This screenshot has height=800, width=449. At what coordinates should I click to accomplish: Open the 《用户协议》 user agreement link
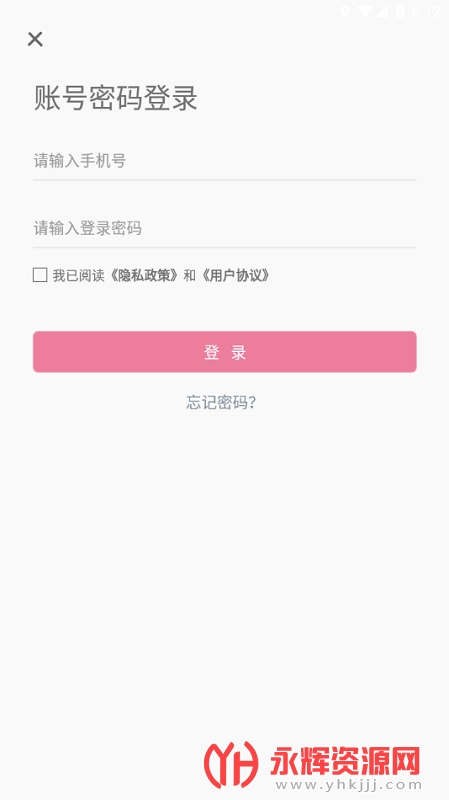click(235, 276)
